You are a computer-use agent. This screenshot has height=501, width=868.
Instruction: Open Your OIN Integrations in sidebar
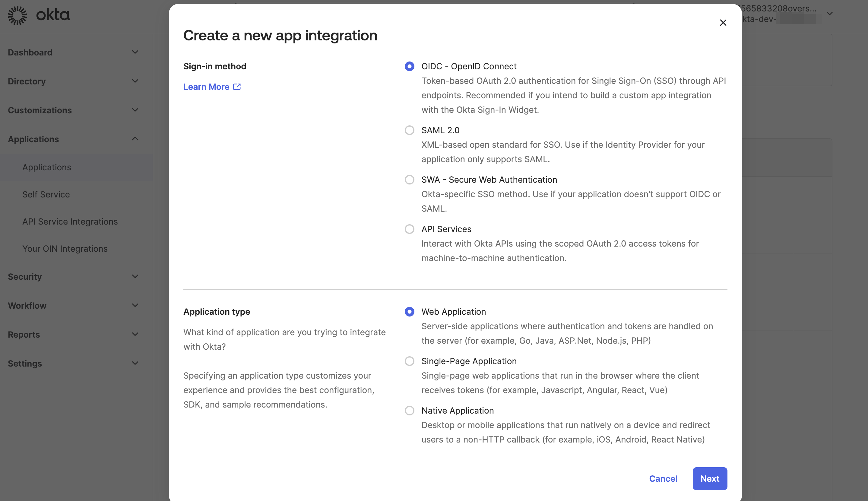pyautogui.click(x=65, y=249)
